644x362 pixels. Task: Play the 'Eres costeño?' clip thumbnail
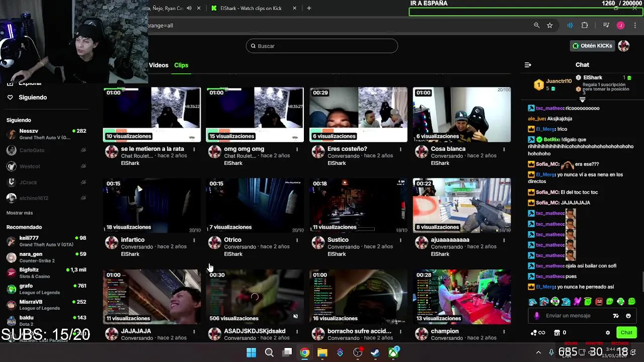(x=358, y=115)
